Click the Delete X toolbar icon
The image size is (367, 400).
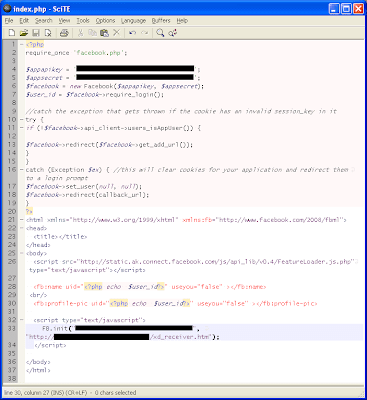coord(116,33)
